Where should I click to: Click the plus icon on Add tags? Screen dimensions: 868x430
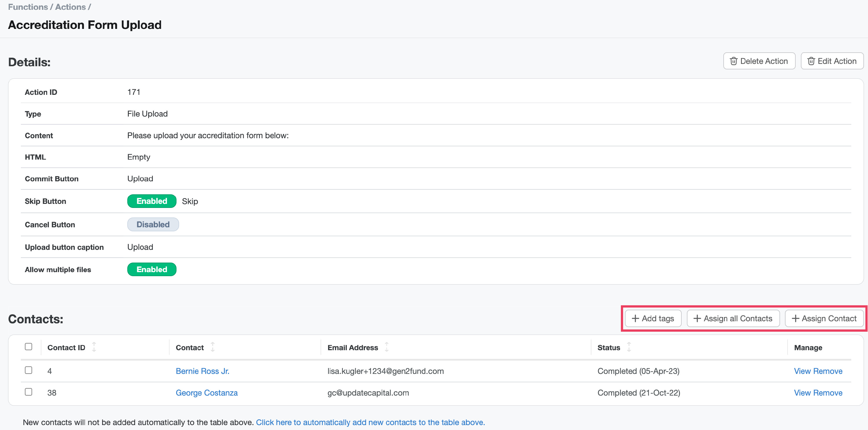[635, 319]
